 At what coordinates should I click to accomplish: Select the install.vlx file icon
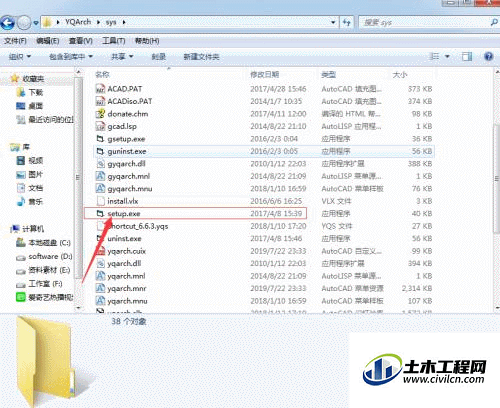tap(100, 201)
